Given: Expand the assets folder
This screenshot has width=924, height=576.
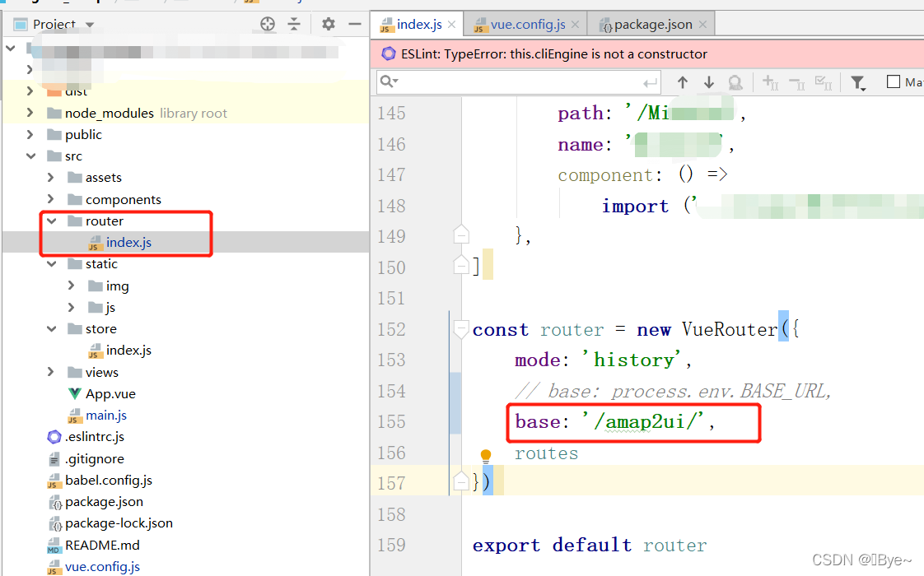Looking at the screenshot, I should (49, 177).
